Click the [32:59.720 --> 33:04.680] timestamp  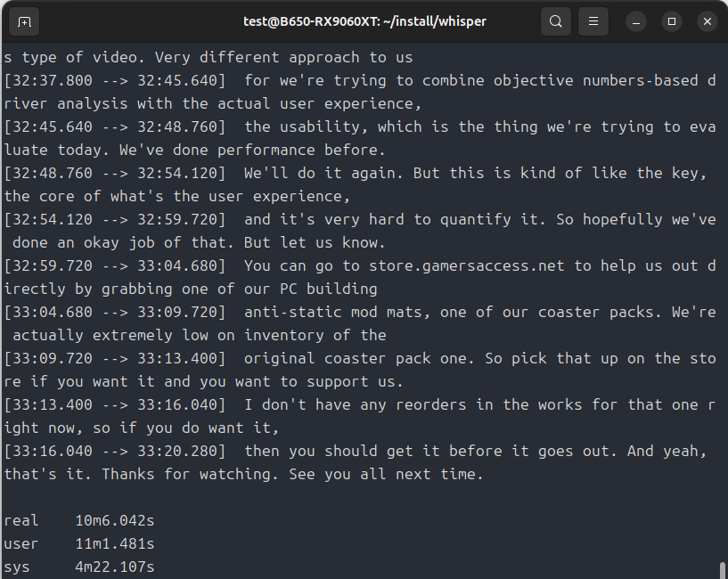click(x=115, y=265)
